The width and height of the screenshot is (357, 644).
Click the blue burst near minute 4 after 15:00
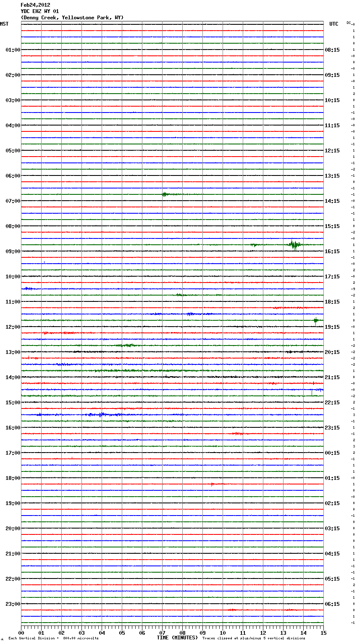101,414
